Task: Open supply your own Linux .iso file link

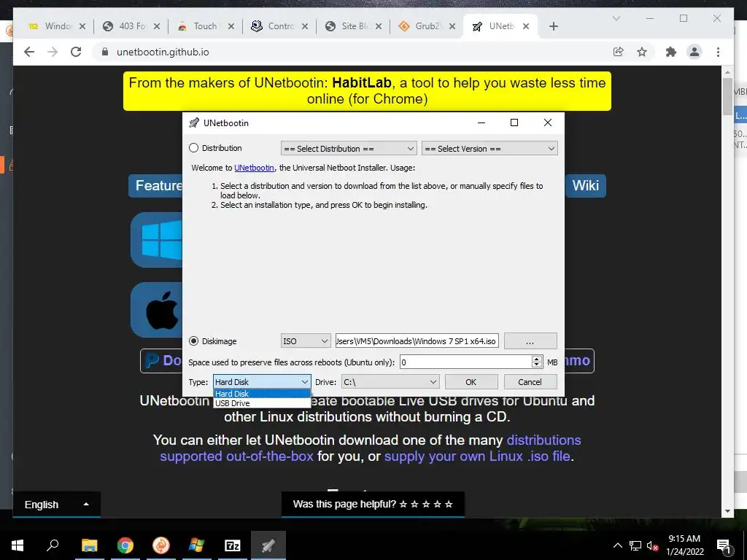Action: (x=477, y=456)
